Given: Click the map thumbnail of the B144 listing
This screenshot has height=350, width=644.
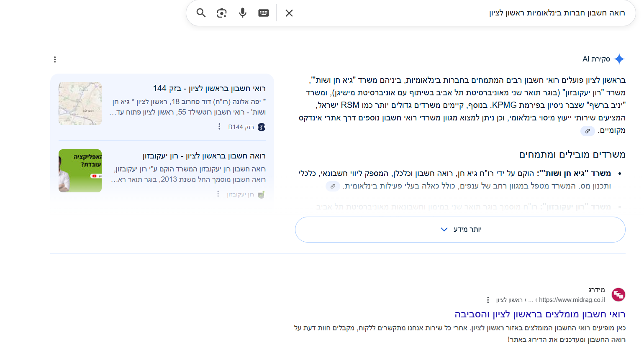Looking at the screenshot, I should [80, 104].
